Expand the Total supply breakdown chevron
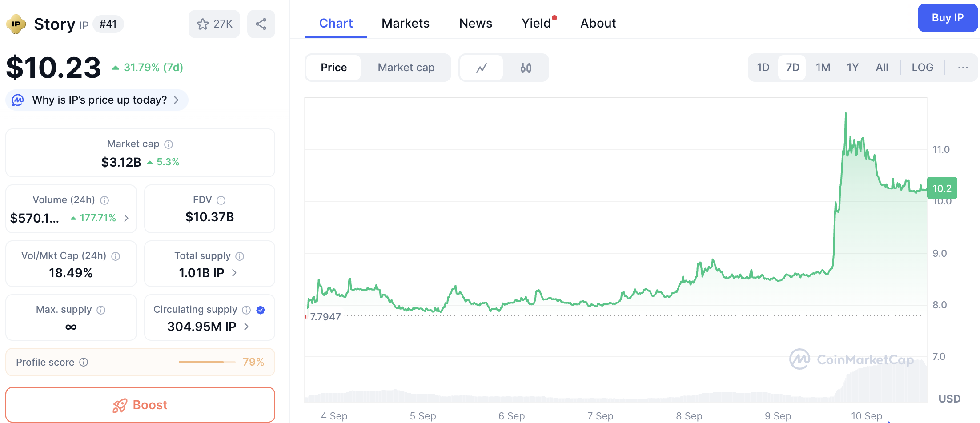The width and height of the screenshot is (980, 423). pyautogui.click(x=234, y=273)
